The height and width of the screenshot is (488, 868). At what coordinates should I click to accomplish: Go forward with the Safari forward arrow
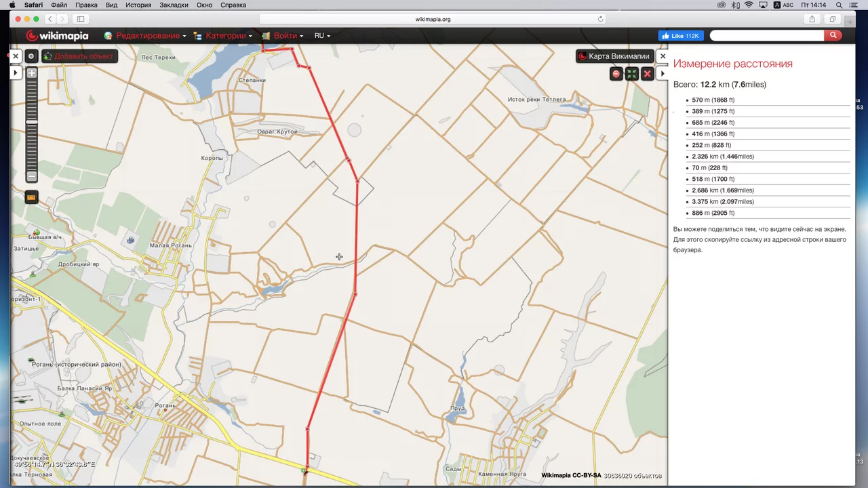[62, 19]
